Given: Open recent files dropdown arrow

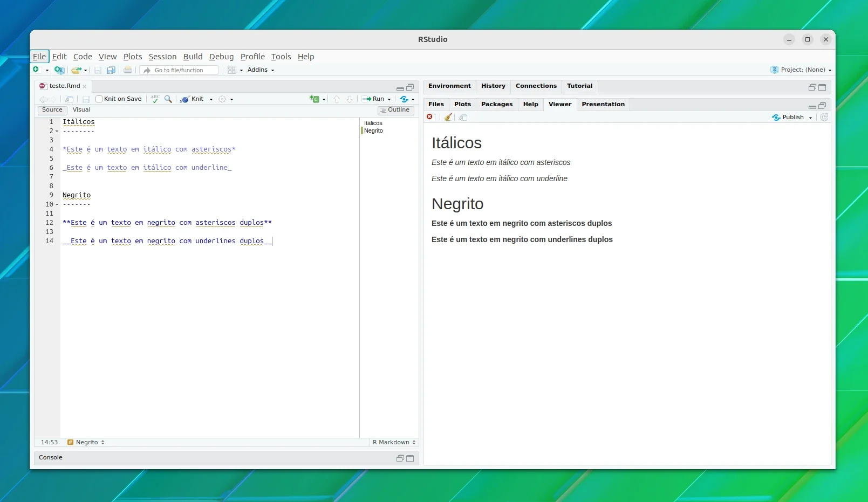Looking at the screenshot, I should click(x=85, y=71).
